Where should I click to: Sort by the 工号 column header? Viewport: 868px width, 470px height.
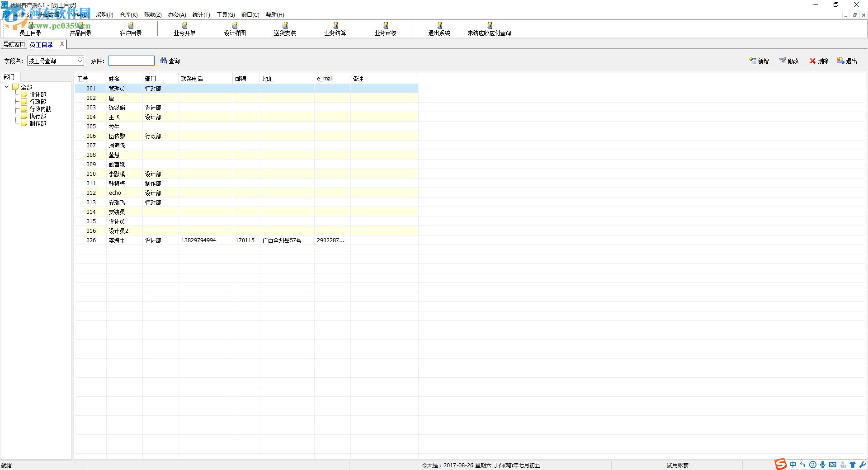point(90,79)
